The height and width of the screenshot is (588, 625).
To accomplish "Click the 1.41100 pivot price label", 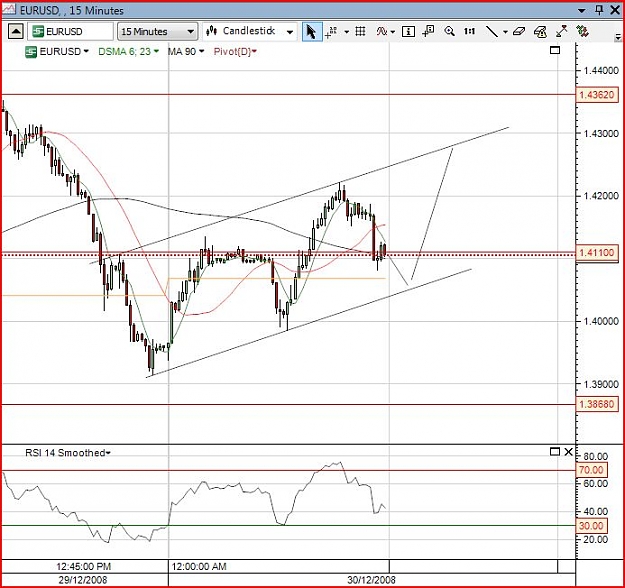I will (597, 253).
